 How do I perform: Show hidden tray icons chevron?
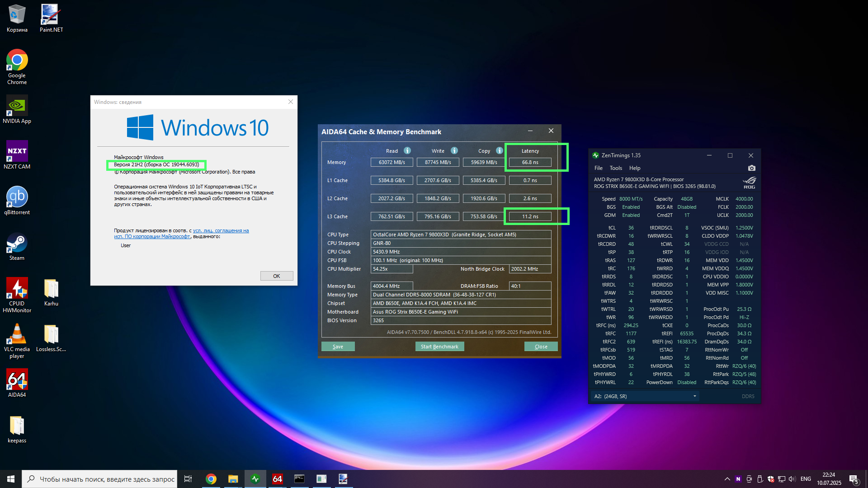click(x=727, y=479)
